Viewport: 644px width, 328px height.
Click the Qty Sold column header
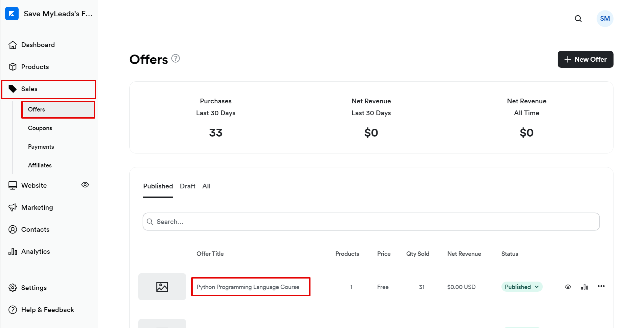(x=417, y=254)
